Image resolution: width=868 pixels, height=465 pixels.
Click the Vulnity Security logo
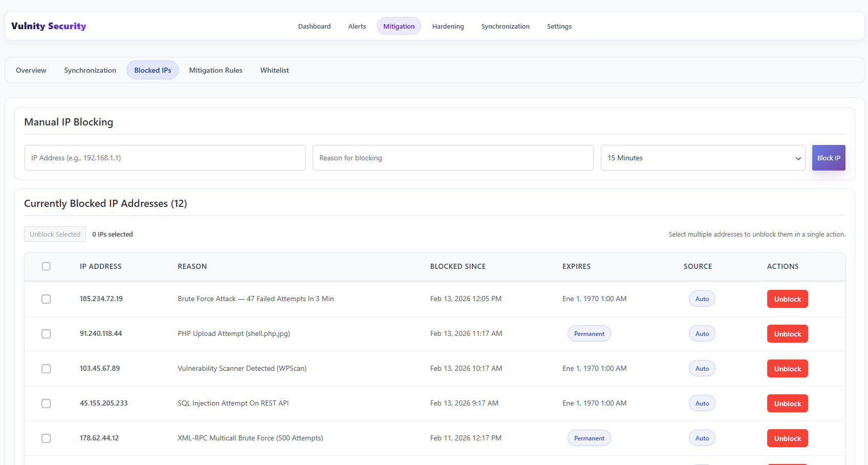click(49, 26)
